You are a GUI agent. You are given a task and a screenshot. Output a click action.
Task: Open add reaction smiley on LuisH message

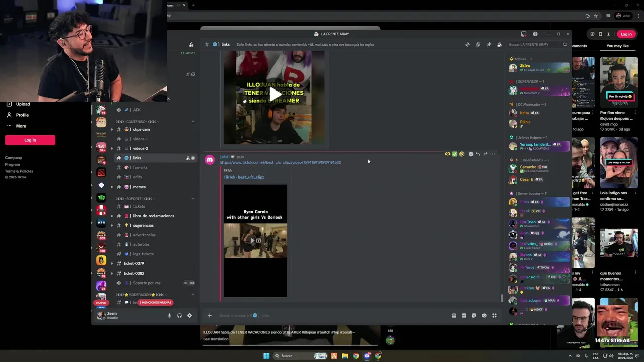(x=471, y=154)
